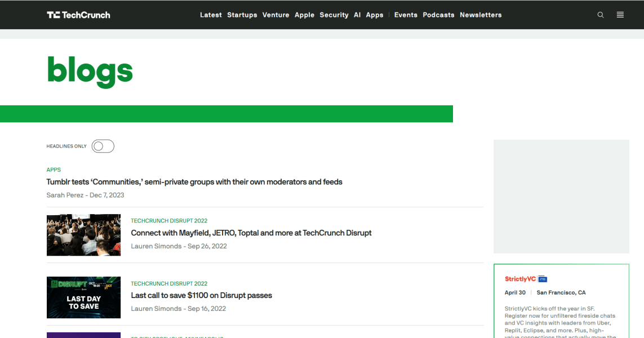The height and width of the screenshot is (338, 644).
Task: Open Lauren Simonds link dated Sep 26
Action: tap(156, 246)
